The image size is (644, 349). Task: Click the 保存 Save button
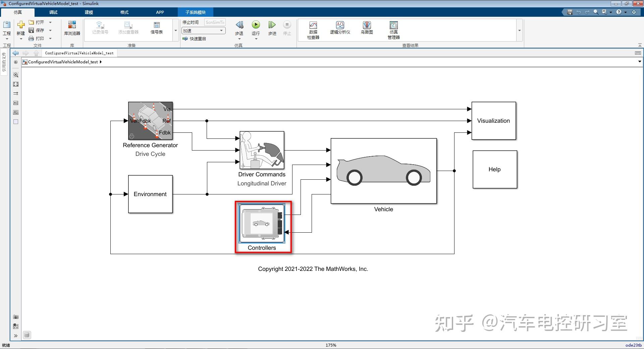38,30
